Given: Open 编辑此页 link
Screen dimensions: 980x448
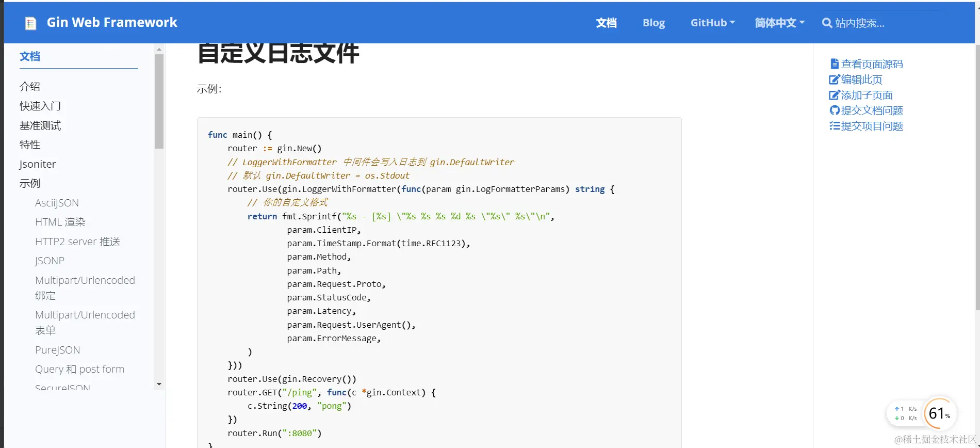Looking at the screenshot, I should tap(861, 79).
